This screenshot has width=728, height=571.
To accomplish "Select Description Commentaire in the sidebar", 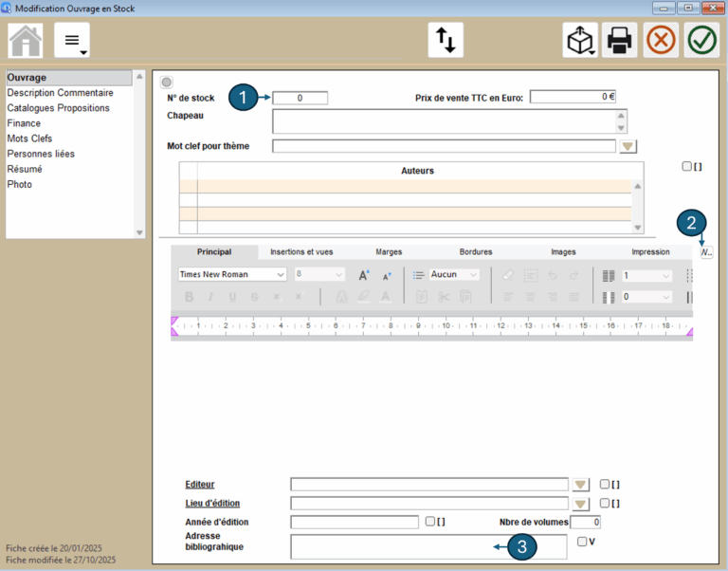I will tap(60, 93).
